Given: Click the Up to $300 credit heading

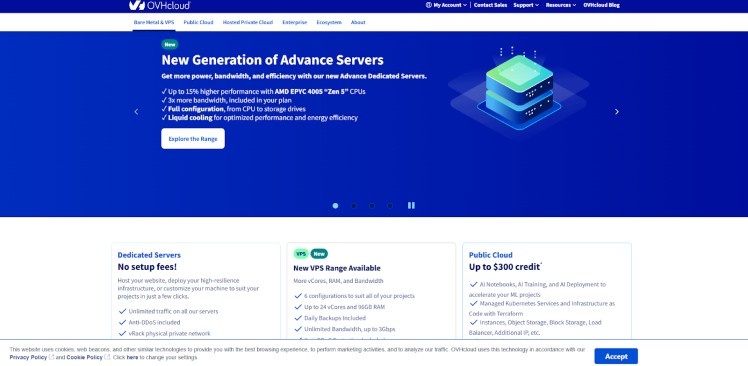Looking at the screenshot, I should tap(505, 267).
